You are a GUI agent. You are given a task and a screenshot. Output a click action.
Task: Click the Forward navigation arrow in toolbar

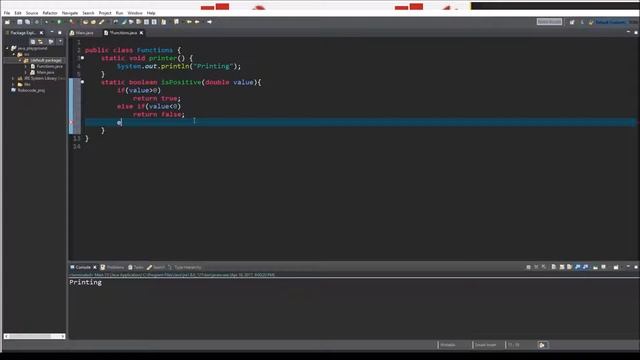209,22
